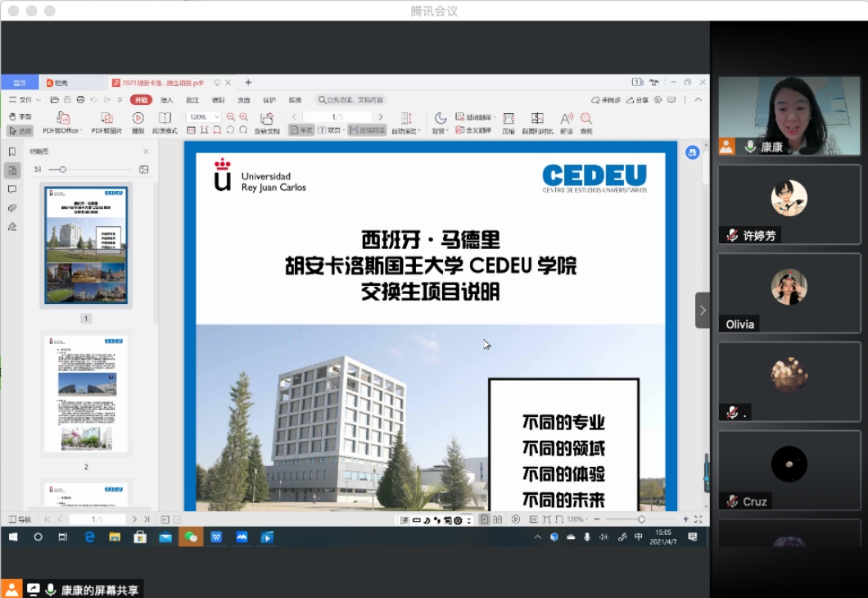Viewport: 868px width, 598px height.
Task: Click the PDF转Office conversion icon
Action: click(62, 119)
